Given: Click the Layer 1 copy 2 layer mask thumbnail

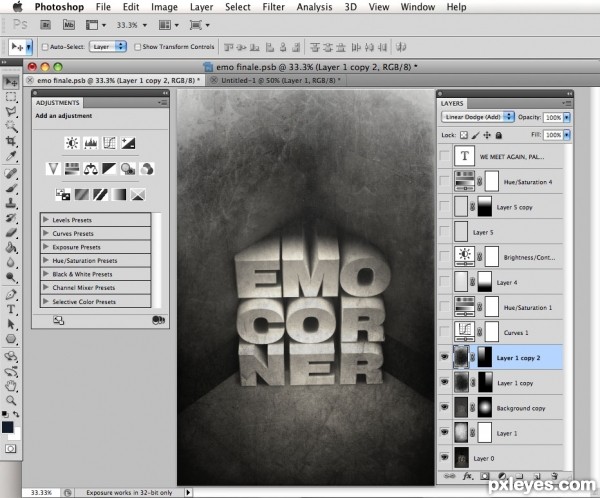Looking at the screenshot, I should click(485, 358).
